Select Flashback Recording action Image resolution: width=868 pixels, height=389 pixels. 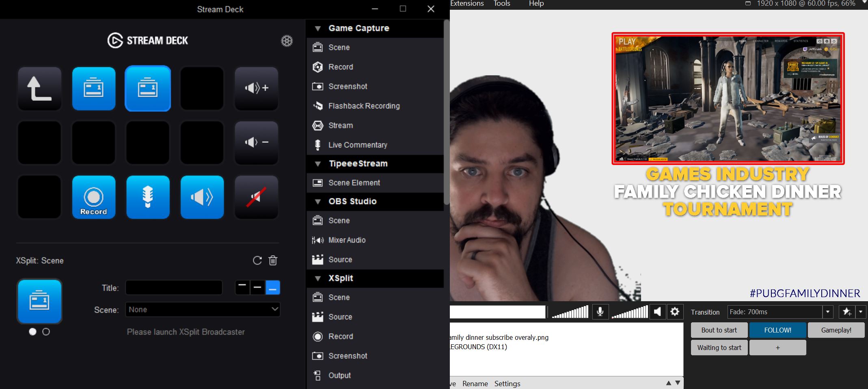pos(375,106)
